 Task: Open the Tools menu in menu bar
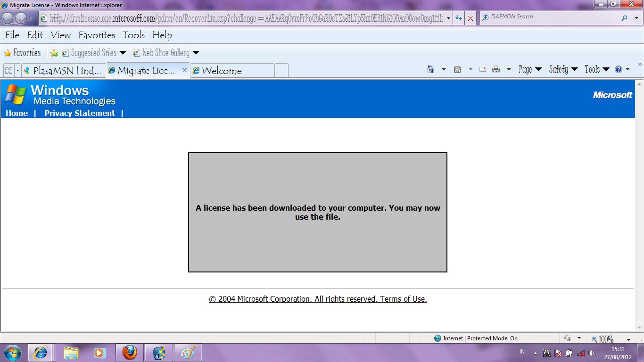(134, 35)
